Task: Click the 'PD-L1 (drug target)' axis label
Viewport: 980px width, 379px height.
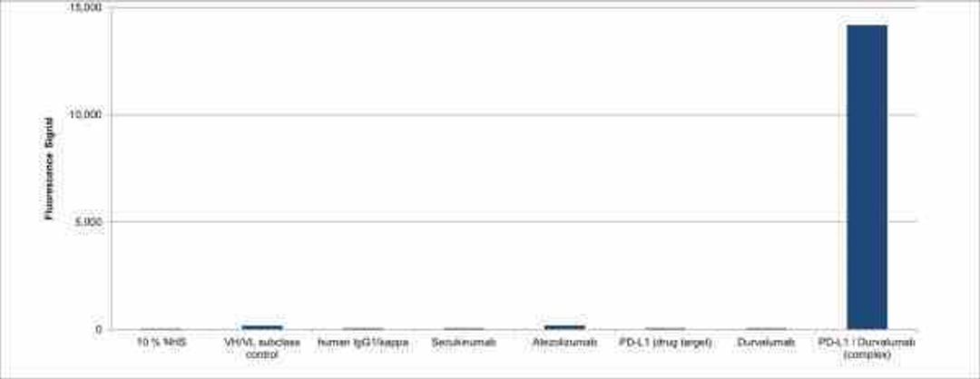Action: click(x=665, y=343)
